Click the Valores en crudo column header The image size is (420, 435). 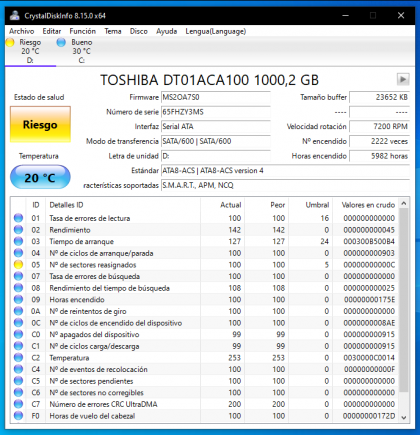(368, 205)
